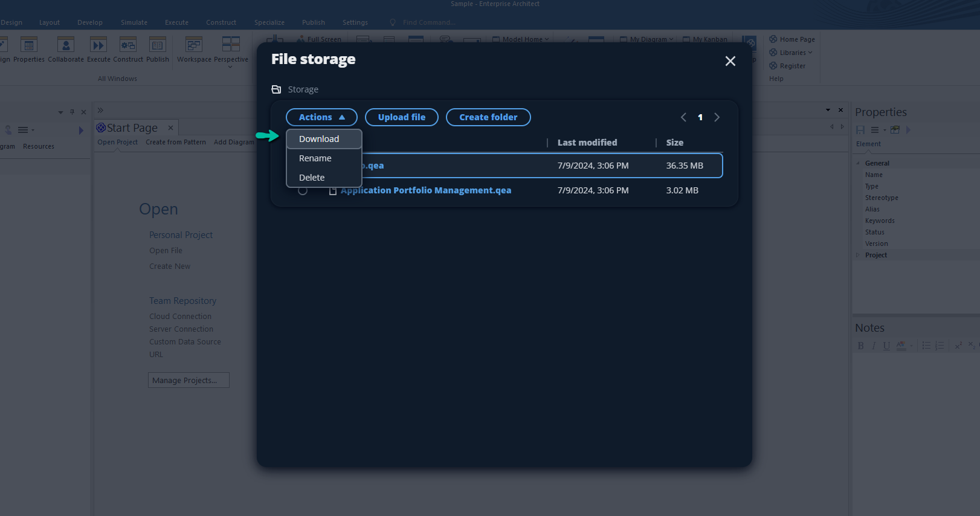Expand the Libraries dropdown in Help
This screenshot has width=980, height=516.
[791, 53]
